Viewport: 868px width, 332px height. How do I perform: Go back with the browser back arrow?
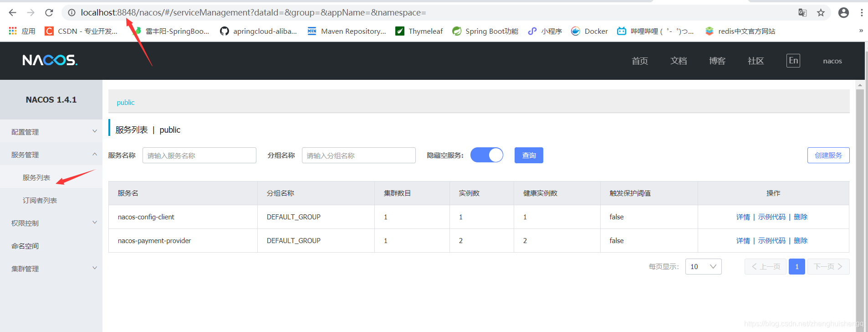tap(13, 13)
